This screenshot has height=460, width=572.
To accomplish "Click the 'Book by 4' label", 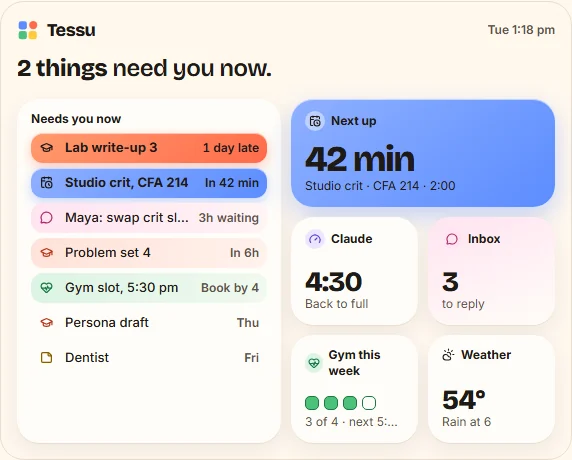I will click(230, 288).
